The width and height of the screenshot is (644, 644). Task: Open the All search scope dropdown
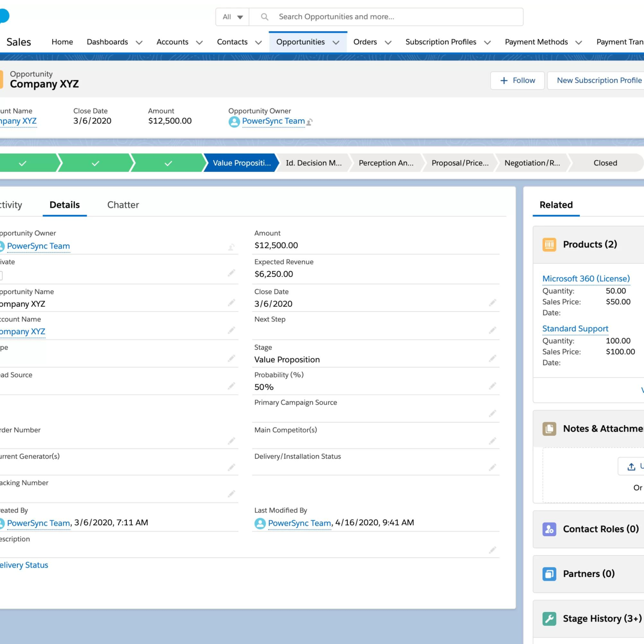232,17
